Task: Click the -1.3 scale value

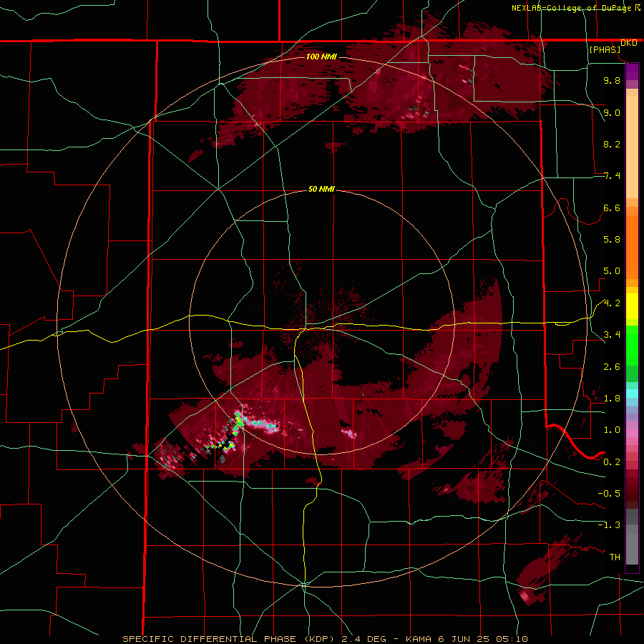Action: (609, 525)
